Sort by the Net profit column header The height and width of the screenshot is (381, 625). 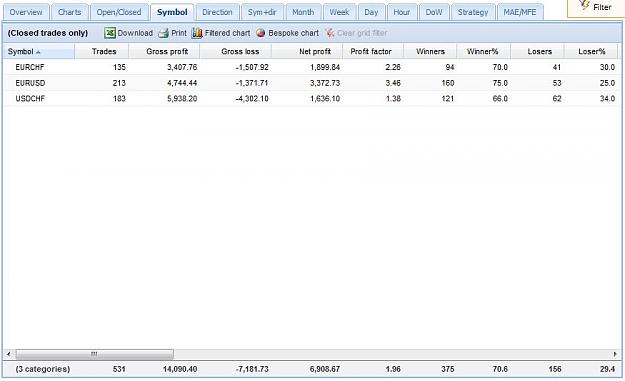307,51
